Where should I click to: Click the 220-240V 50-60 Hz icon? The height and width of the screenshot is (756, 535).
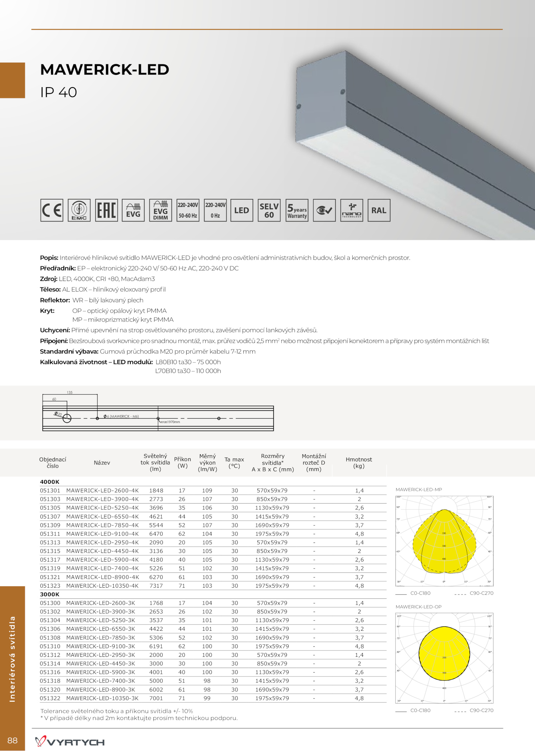click(x=188, y=210)
